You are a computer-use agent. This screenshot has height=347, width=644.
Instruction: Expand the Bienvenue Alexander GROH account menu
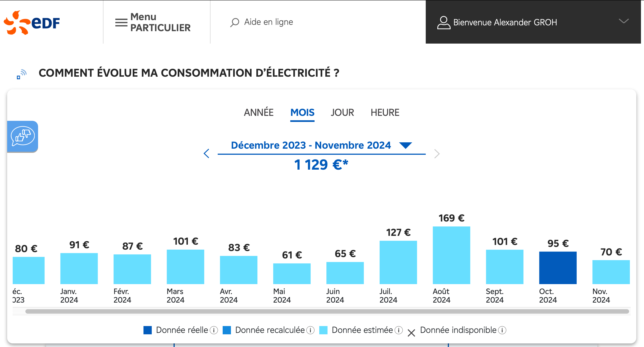[x=624, y=22]
